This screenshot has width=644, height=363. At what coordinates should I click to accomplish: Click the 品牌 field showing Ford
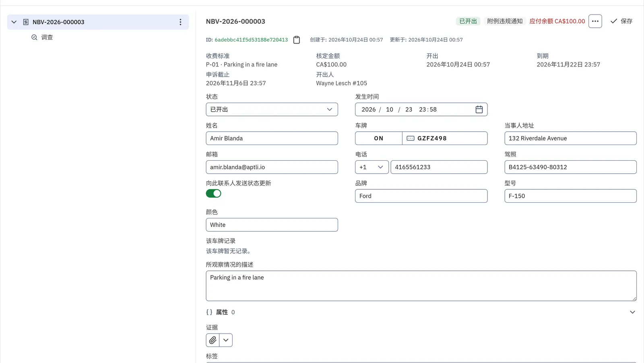click(421, 196)
